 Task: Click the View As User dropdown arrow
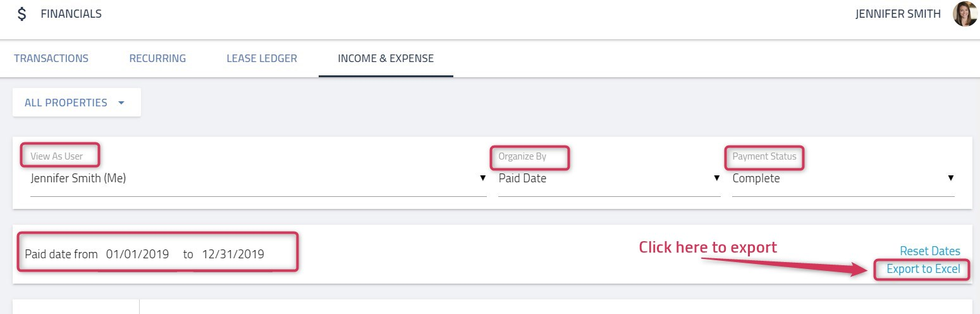coord(482,179)
